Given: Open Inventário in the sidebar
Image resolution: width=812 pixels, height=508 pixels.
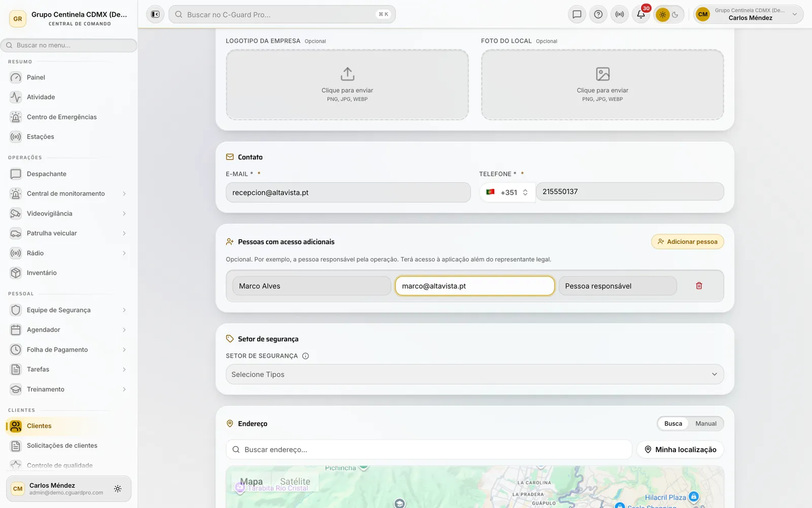Looking at the screenshot, I should point(69,273).
